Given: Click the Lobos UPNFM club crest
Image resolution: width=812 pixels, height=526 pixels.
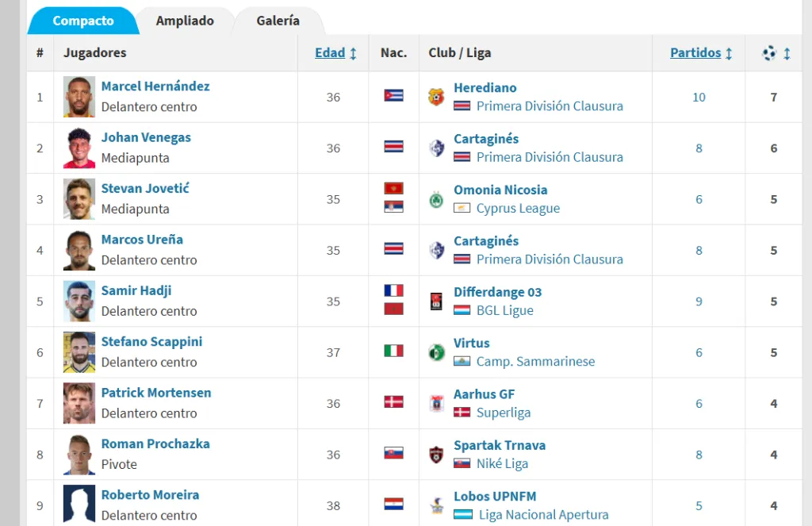Looking at the screenshot, I should pos(436,505).
